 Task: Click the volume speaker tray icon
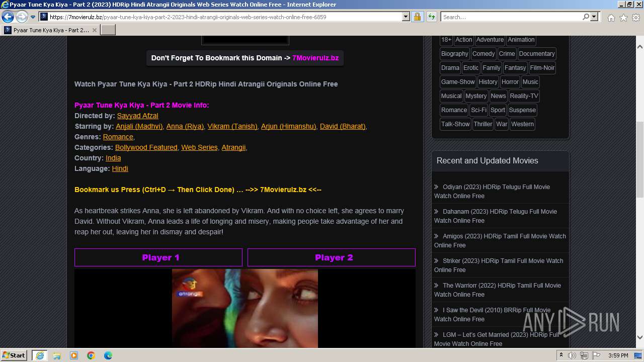(572, 355)
